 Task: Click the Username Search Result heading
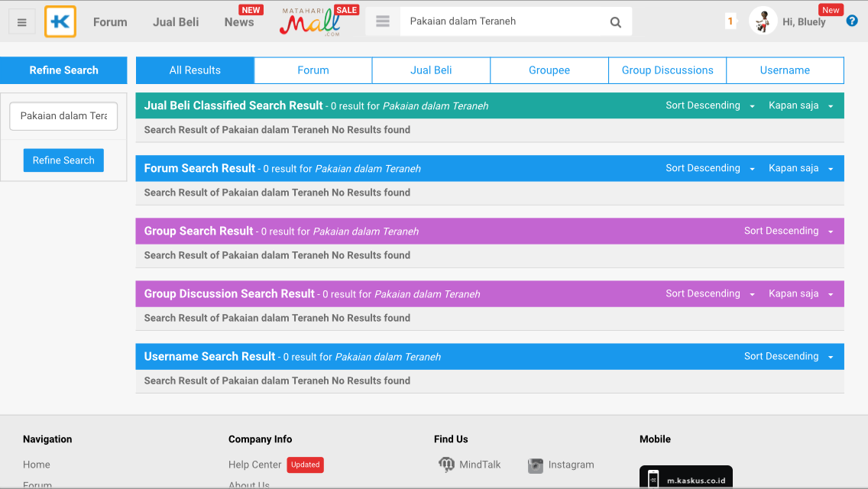point(209,356)
